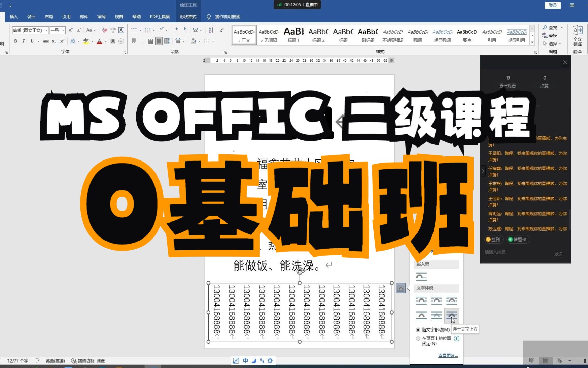Center text vertically in paragraph group
Image resolution: width=588 pixels, height=368 pixels.
[142, 41]
